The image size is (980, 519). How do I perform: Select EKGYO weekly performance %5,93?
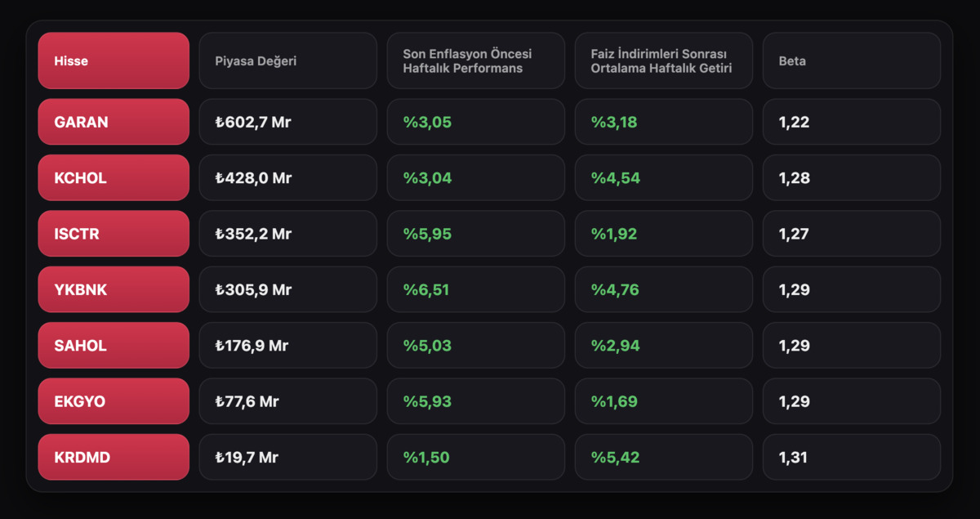coord(476,401)
